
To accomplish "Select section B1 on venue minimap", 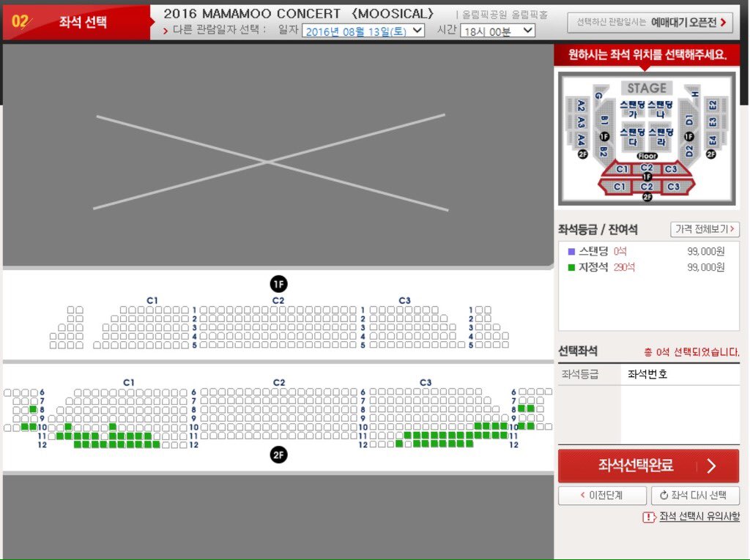I will (604, 121).
